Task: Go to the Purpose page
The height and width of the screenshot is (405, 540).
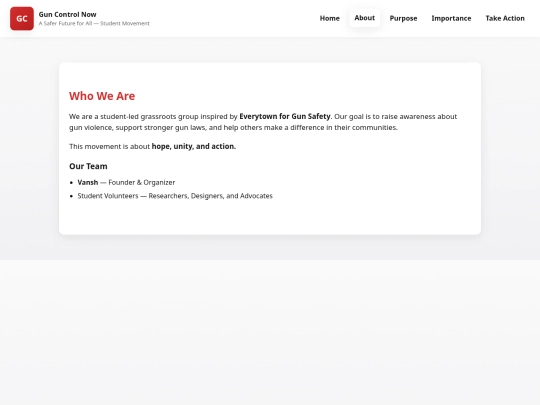Action: 403,18
